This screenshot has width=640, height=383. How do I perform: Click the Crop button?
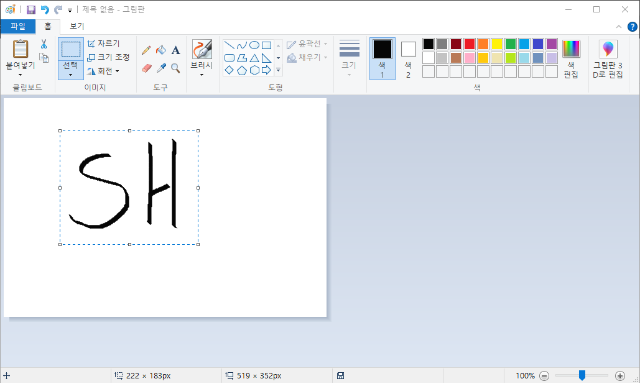[x=104, y=43]
